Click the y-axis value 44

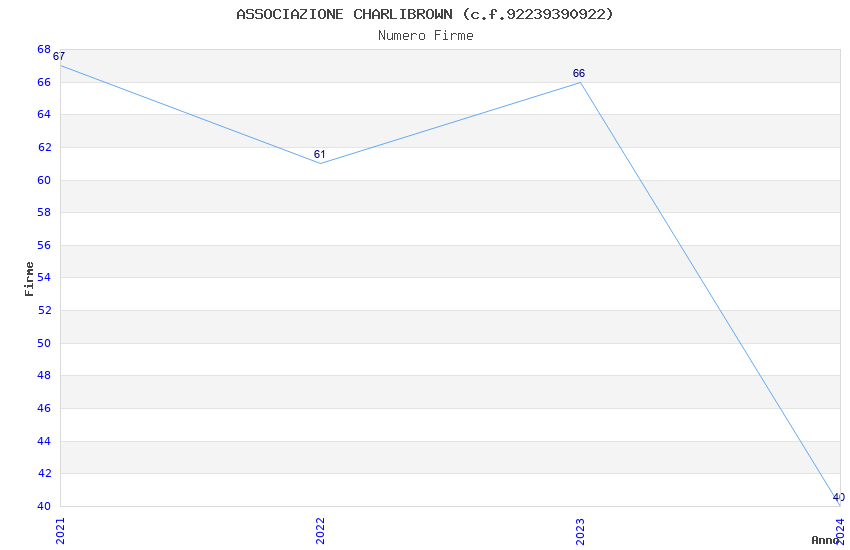(x=44, y=441)
